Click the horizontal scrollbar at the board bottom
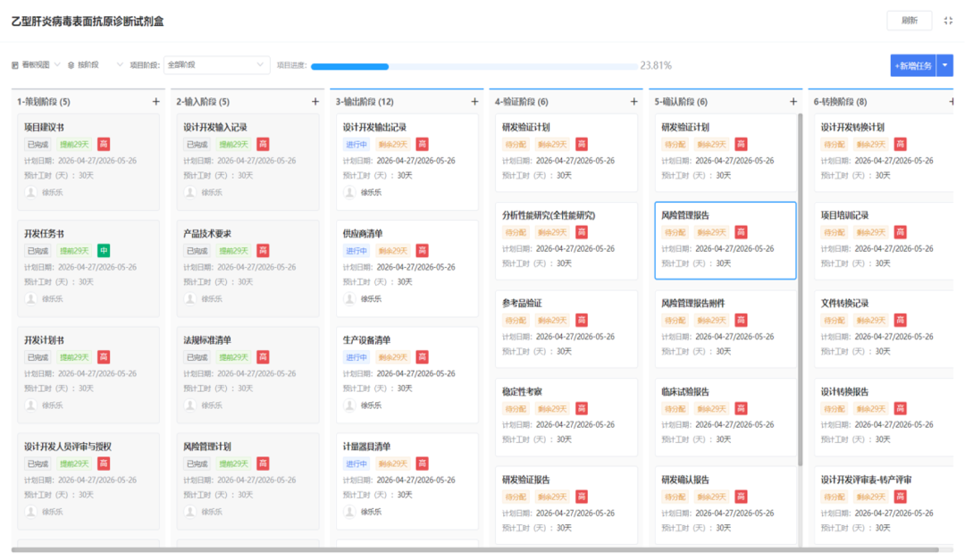 point(474,549)
